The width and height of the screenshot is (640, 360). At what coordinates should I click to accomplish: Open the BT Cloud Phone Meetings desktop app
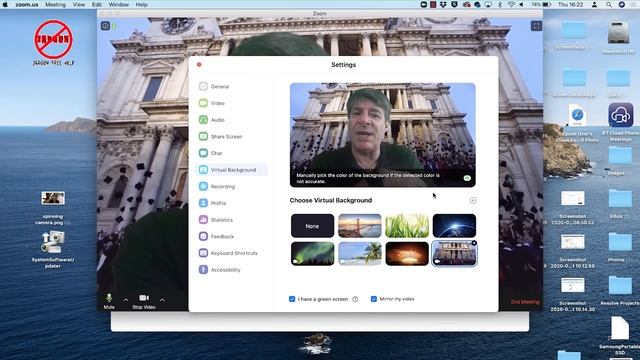[620, 115]
